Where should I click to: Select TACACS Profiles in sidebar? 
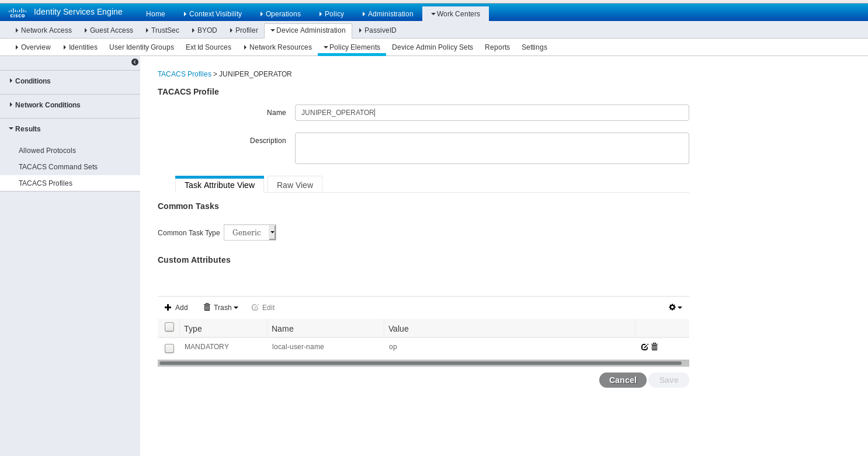[70, 183]
